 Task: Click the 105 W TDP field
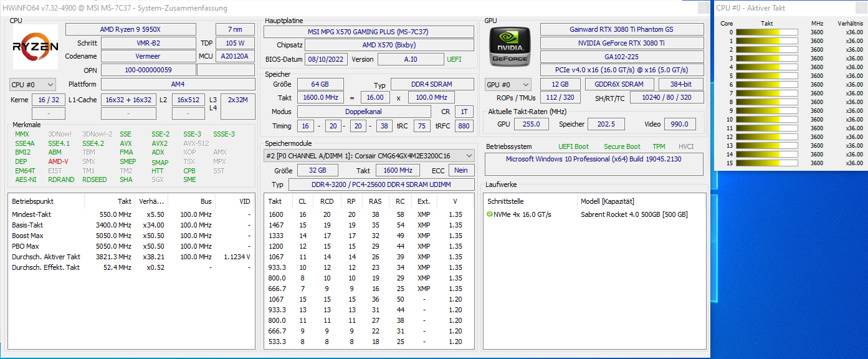click(235, 43)
